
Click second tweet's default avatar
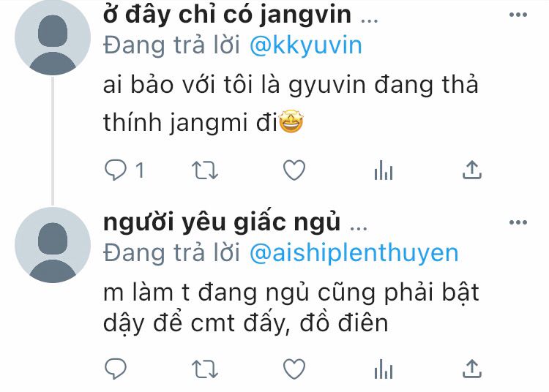tap(53, 245)
